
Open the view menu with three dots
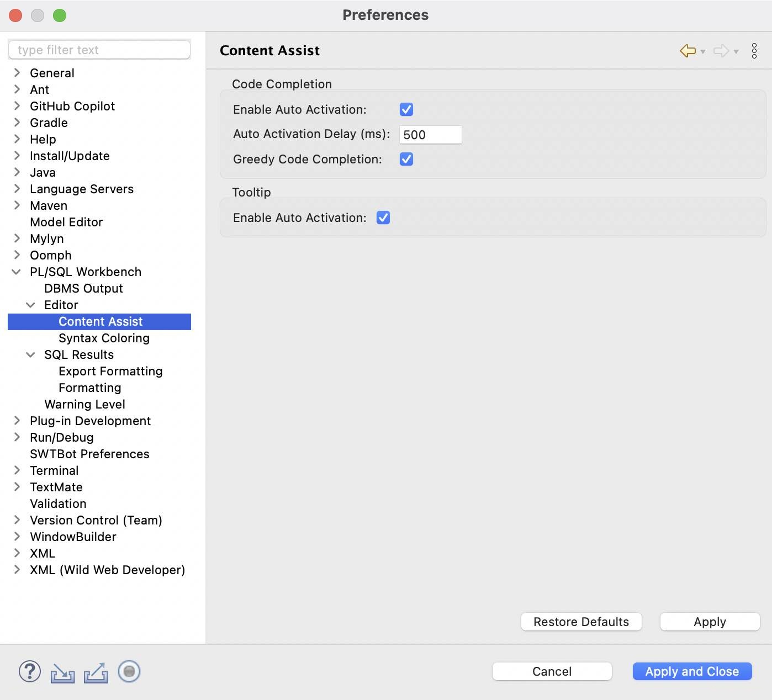point(754,51)
